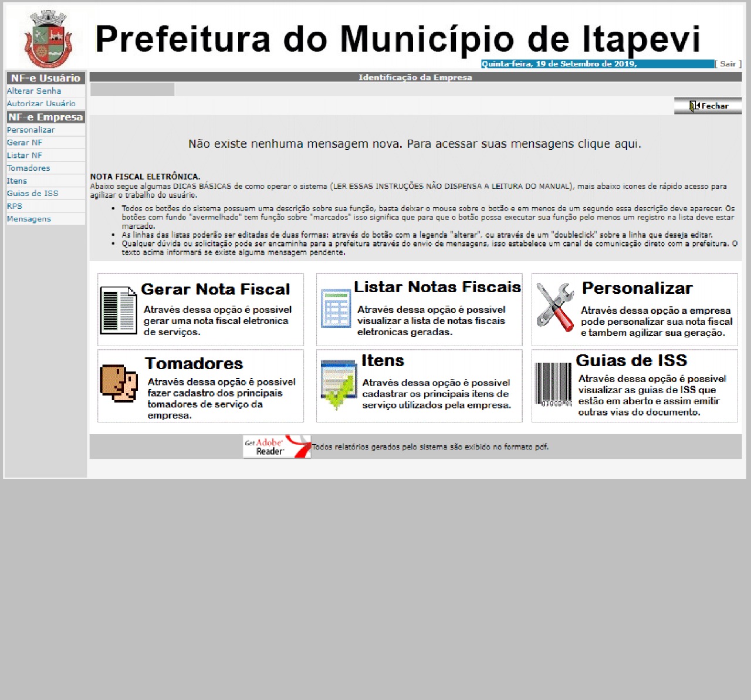Image resolution: width=751 pixels, height=700 pixels.
Task: Click the Identificação da Empresa title bar
Action: click(x=415, y=77)
